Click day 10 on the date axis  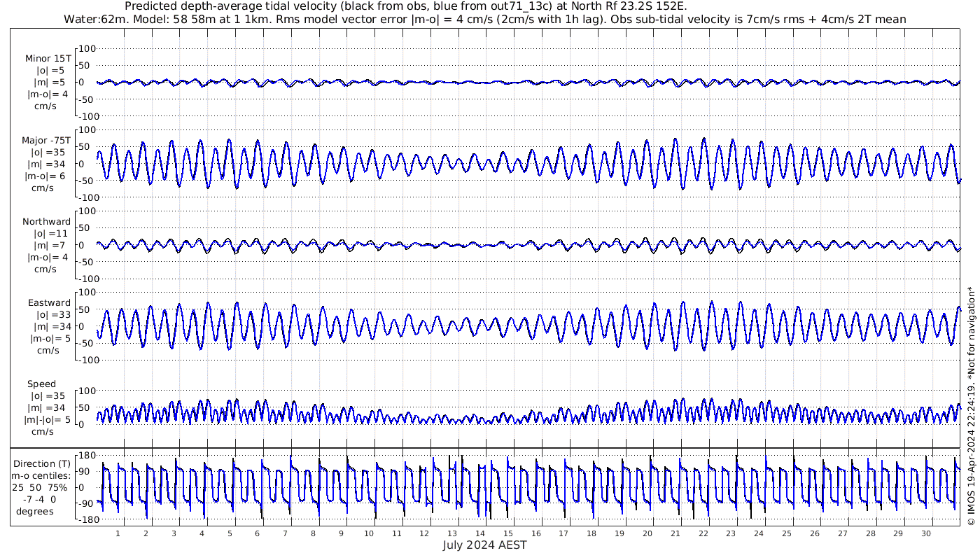369,533
